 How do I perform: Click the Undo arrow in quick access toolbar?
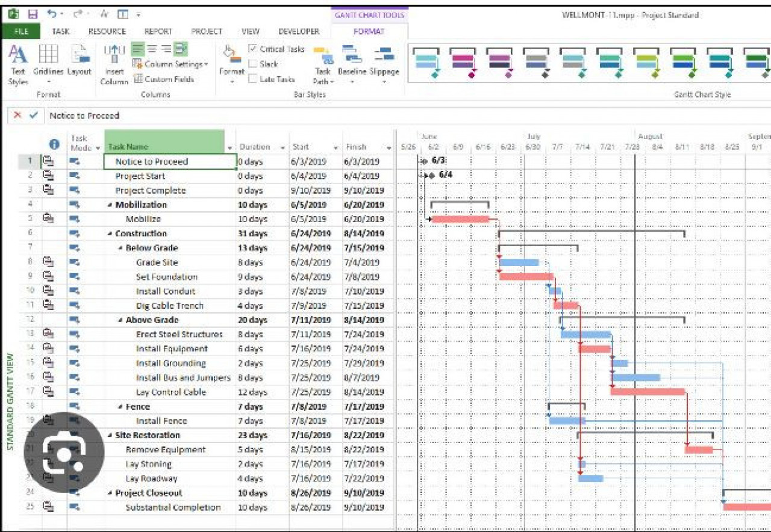point(52,13)
